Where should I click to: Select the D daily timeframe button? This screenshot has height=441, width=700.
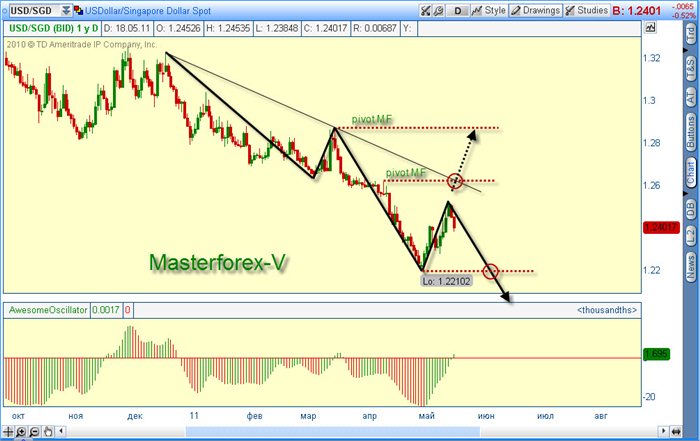[458, 10]
